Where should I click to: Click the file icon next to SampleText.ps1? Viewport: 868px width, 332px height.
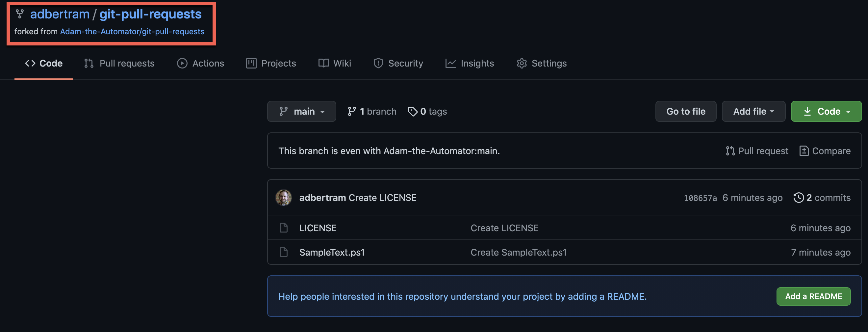click(284, 252)
